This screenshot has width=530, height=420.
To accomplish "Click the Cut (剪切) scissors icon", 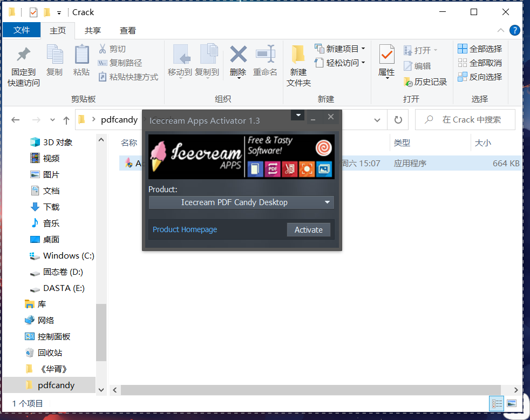I will coord(103,49).
